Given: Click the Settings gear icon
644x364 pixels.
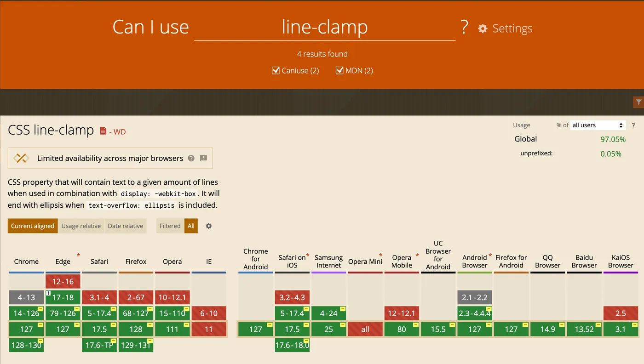Looking at the screenshot, I should click(x=483, y=28).
